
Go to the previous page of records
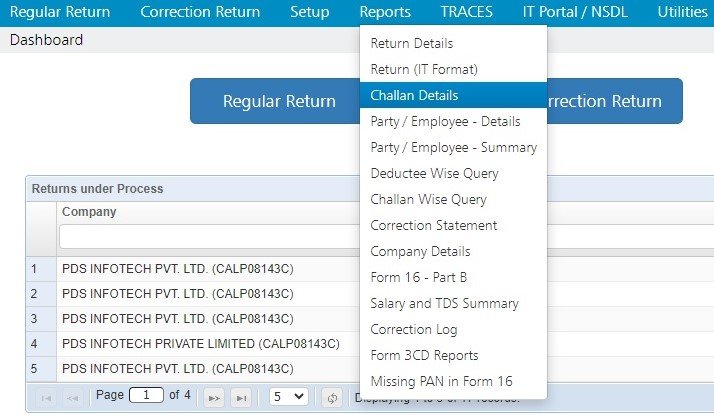click(73, 397)
